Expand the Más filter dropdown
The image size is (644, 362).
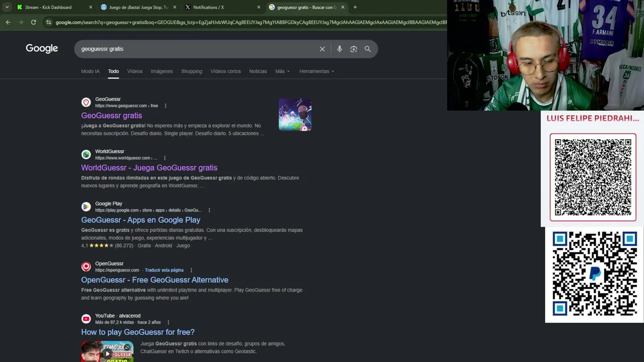coord(282,71)
